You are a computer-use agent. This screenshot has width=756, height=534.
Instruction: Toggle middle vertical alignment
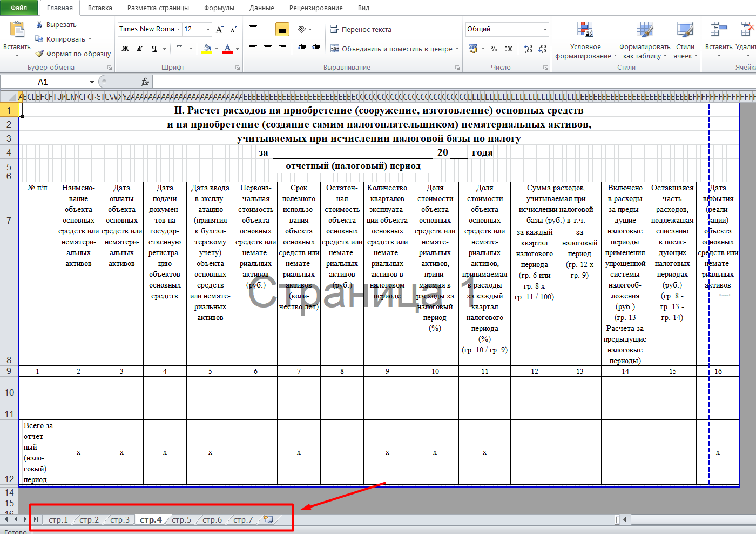pos(268,29)
